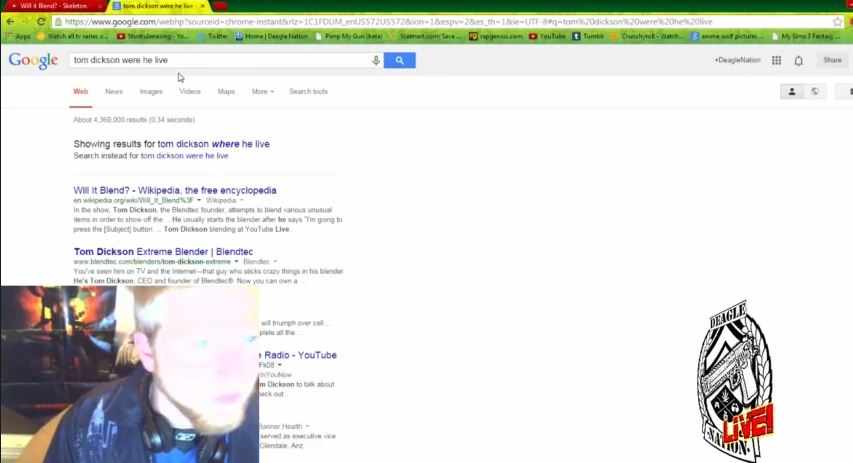Viewport: 853px width, 463px height.
Task: Expand the arrow beside the YouTube result URL
Action: [x=280, y=365]
